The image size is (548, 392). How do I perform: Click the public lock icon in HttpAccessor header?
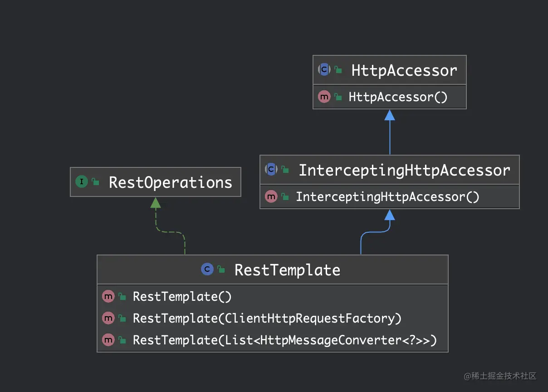click(x=338, y=69)
